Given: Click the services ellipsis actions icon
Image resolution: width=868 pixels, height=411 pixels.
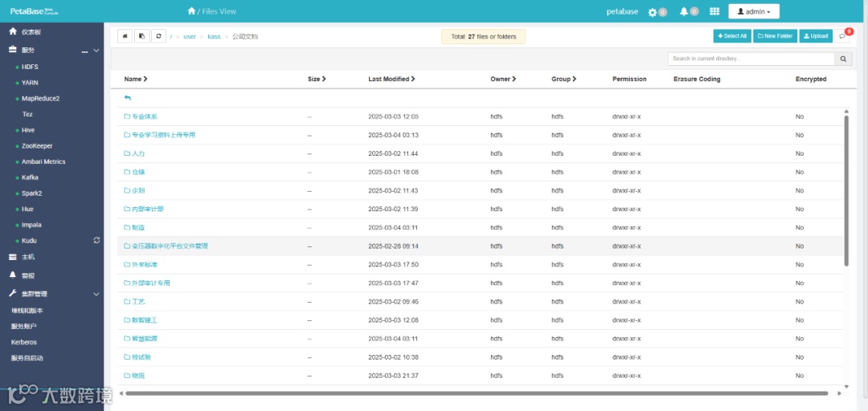Looking at the screenshot, I should [84, 51].
